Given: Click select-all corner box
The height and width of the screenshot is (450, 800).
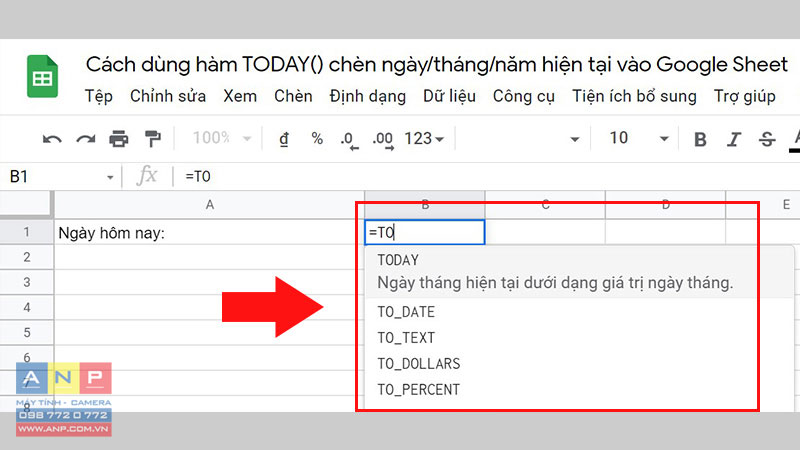Looking at the screenshot, I should click(x=26, y=205).
